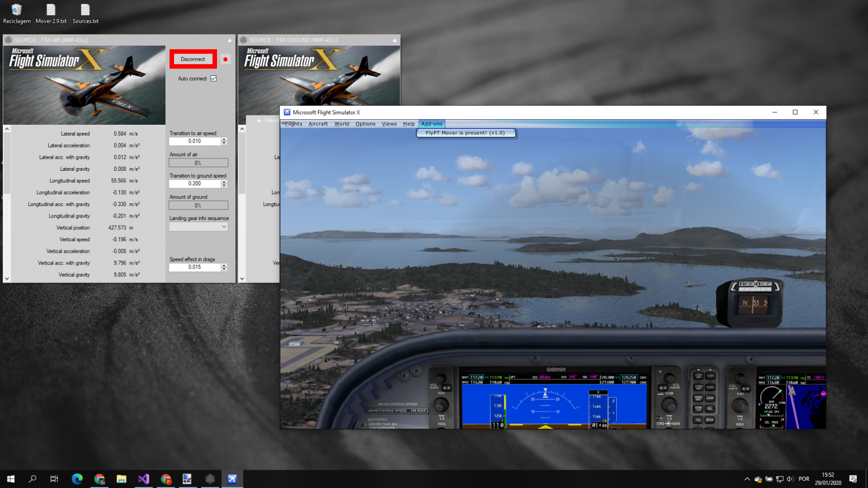Image resolution: width=868 pixels, height=488 pixels.
Task: Increase the Transition to air speed value
Action: tap(224, 139)
